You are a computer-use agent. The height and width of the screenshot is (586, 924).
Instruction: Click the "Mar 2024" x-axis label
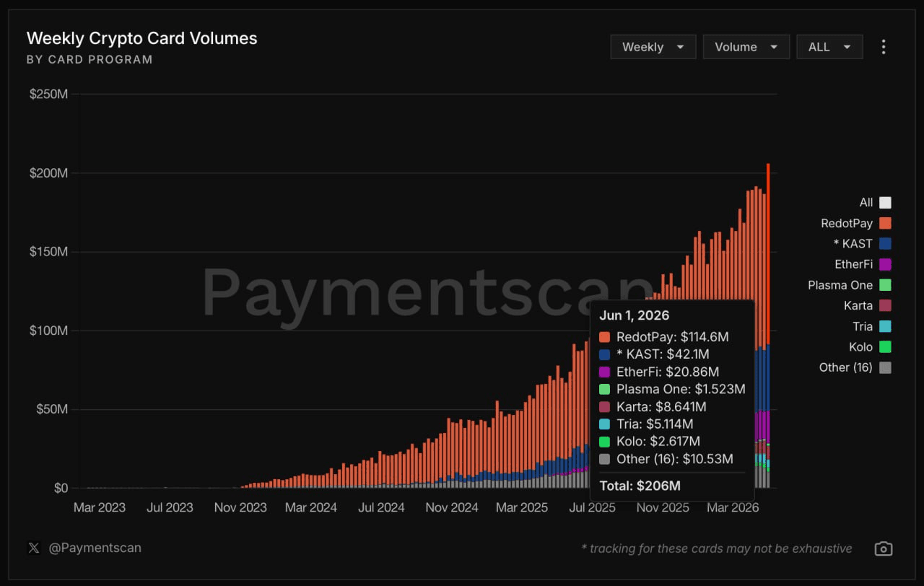pos(311,507)
